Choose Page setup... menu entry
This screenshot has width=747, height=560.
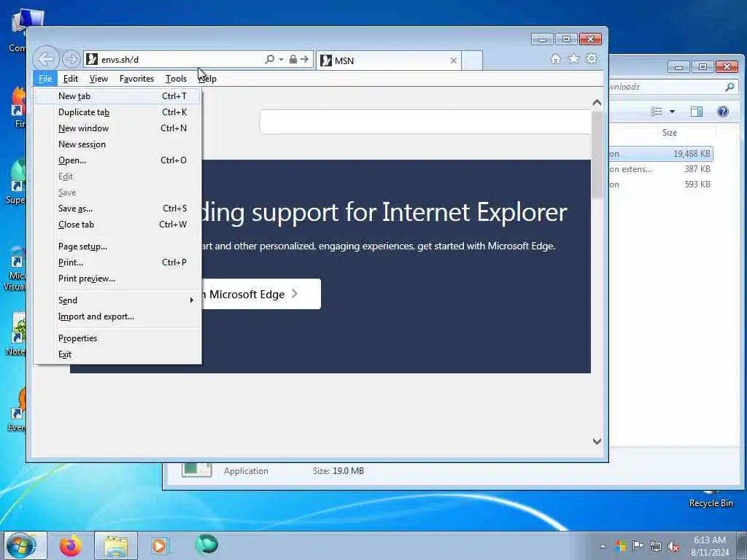117,246
